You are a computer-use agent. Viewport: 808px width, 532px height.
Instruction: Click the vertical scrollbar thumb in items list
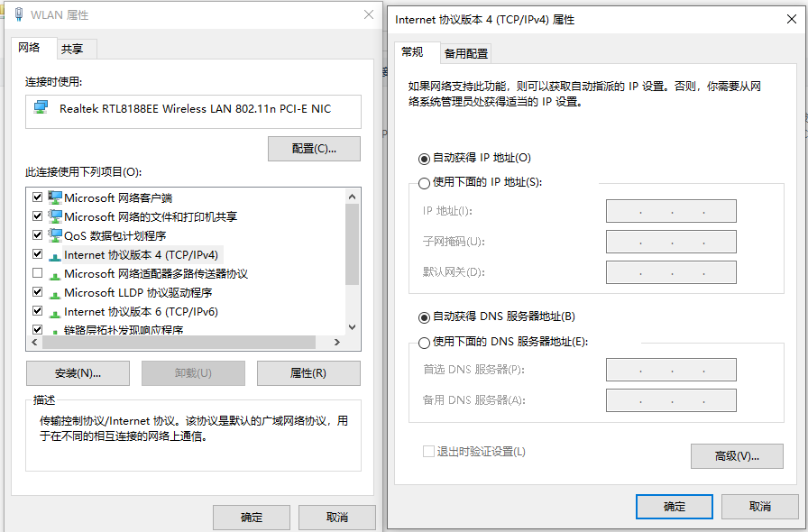(352, 244)
